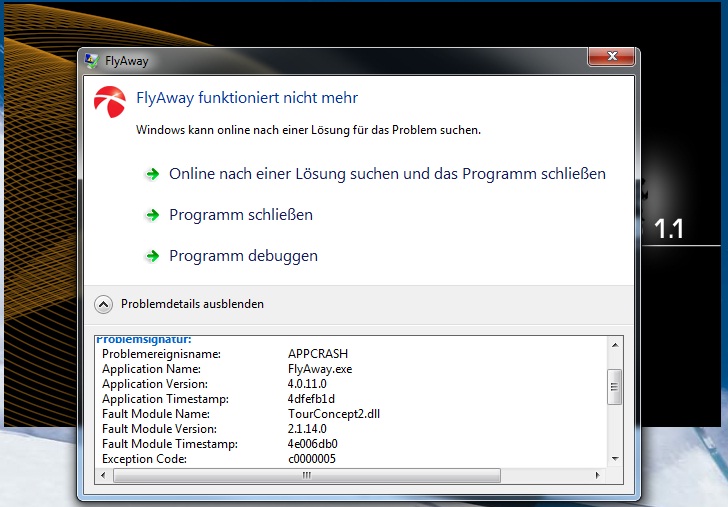Click the horizontal scrollbar right arrow
Image resolution: width=728 pixels, height=507 pixels.
pyautogui.click(x=598, y=475)
